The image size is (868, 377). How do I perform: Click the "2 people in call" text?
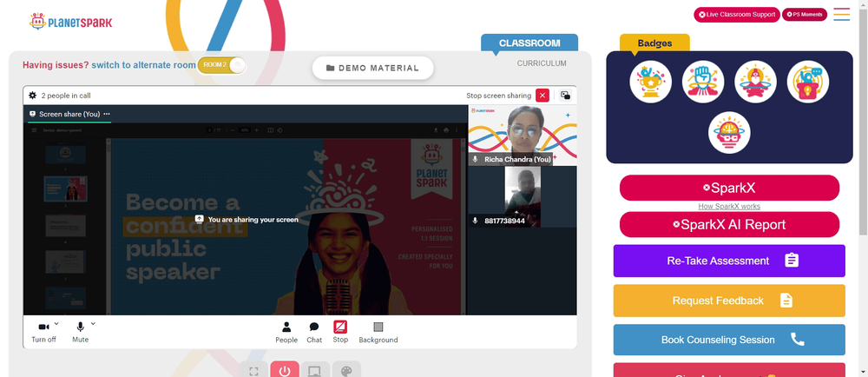point(66,96)
